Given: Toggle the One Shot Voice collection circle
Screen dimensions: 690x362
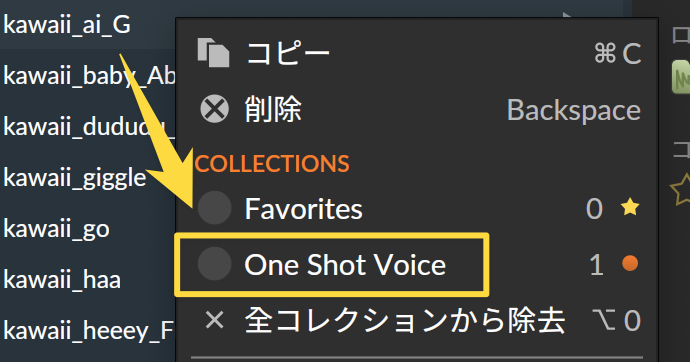Looking at the screenshot, I should coord(214,263).
